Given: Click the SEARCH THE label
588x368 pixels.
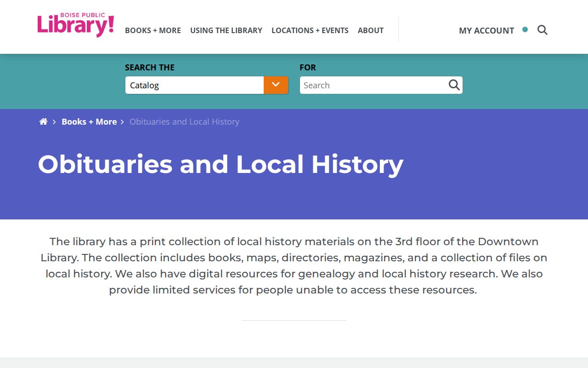Looking at the screenshot, I should click(x=150, y=67).
